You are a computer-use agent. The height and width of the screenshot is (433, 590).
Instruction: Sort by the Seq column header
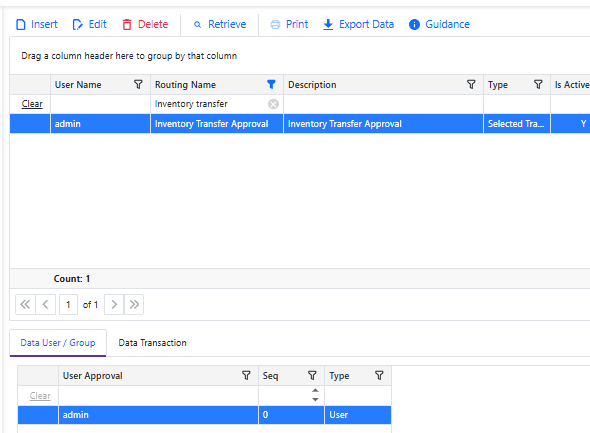[270, 375]
